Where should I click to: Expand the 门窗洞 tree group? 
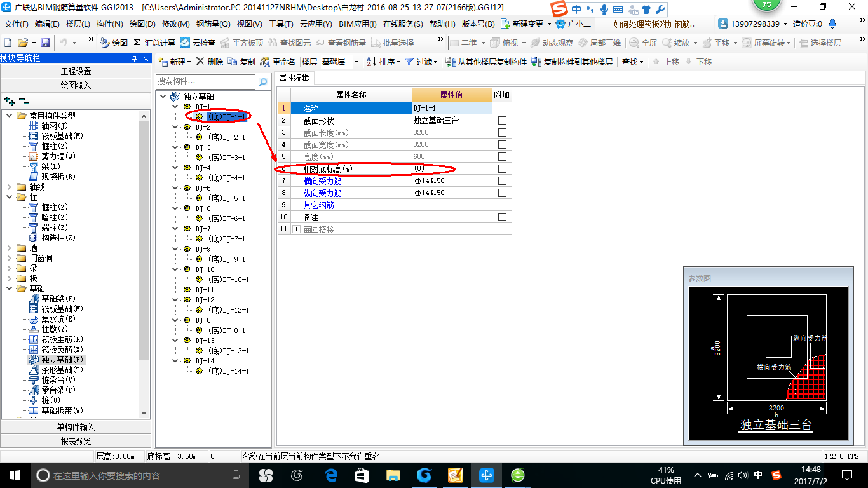pyautogui.click(x=9, y=258)
